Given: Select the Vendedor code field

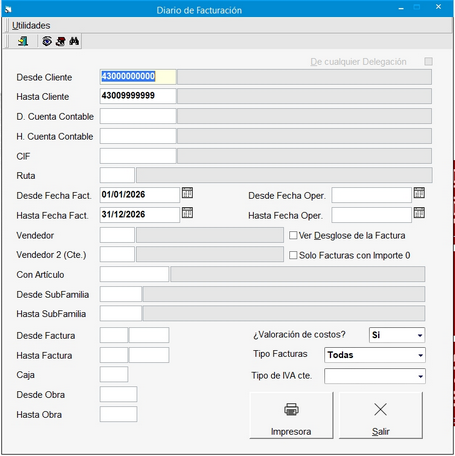Looking at the screenshot, I should tap(117, 235).
